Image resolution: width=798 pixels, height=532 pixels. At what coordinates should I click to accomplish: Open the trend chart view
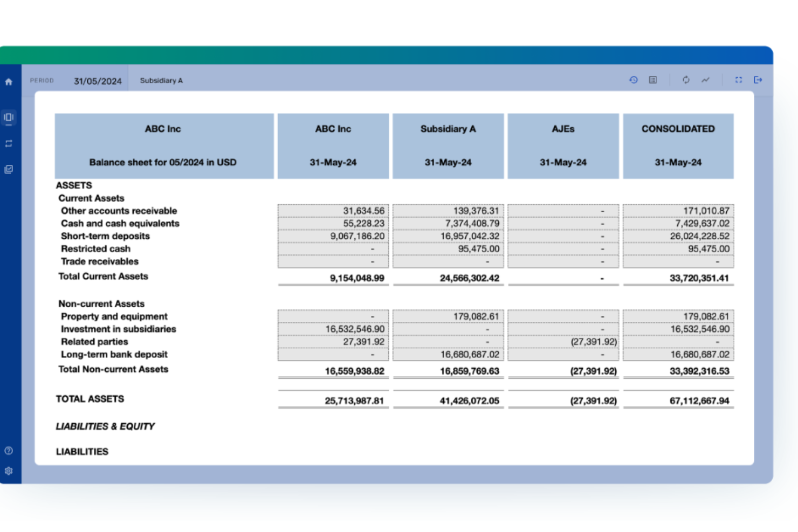tap(706, 80)
